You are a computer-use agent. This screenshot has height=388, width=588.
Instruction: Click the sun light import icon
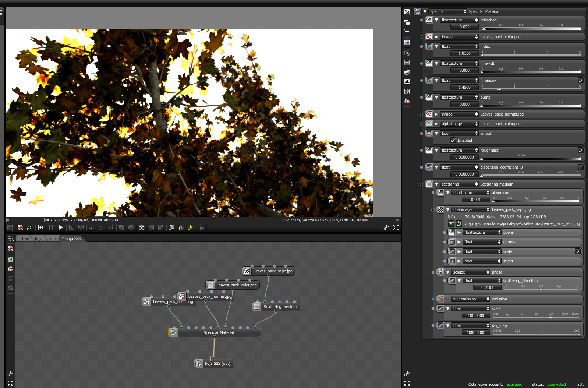[190, 227]
